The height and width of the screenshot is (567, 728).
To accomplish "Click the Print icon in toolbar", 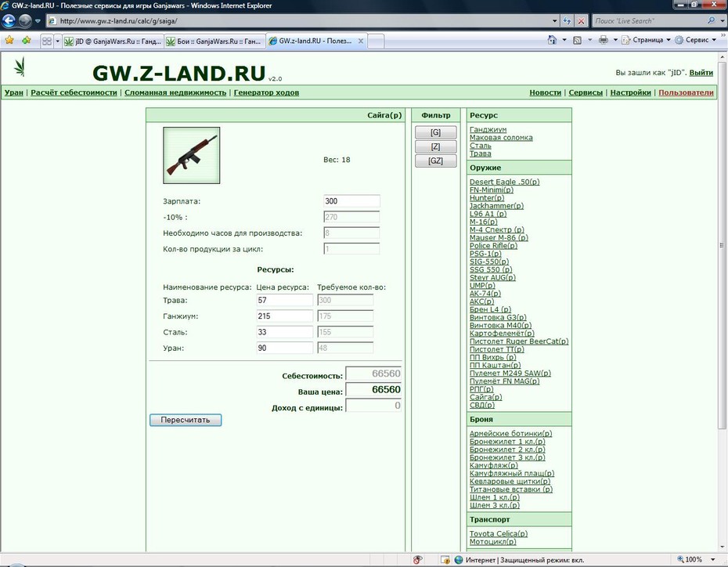I will click(603, 41).
